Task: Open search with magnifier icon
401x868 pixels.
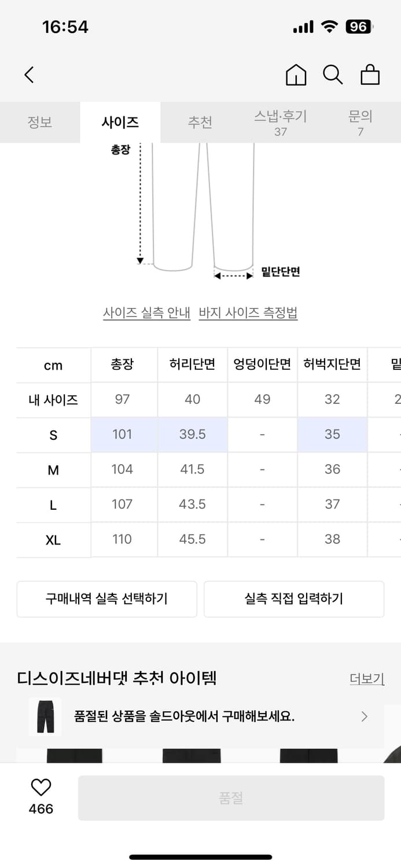Action: tap(333, 75)
